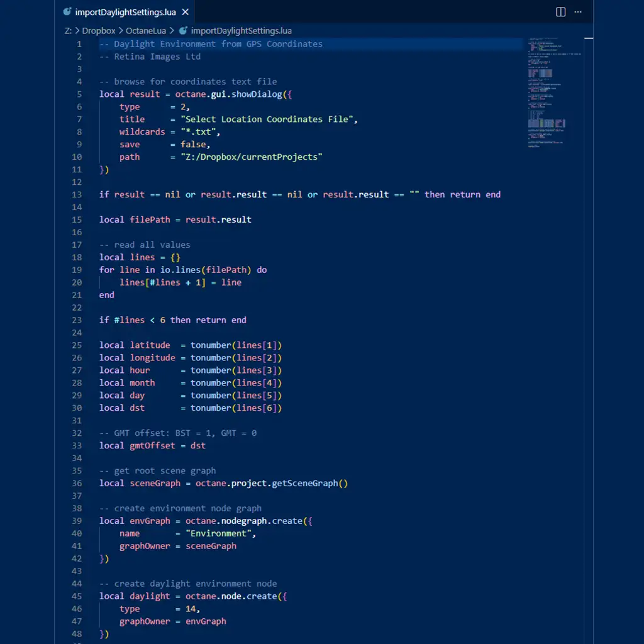Image resolution: width=644 pixels, height=644 pixels.
Task: Click comment text 'Retina Images Ltd'
Action: [157, 57]
